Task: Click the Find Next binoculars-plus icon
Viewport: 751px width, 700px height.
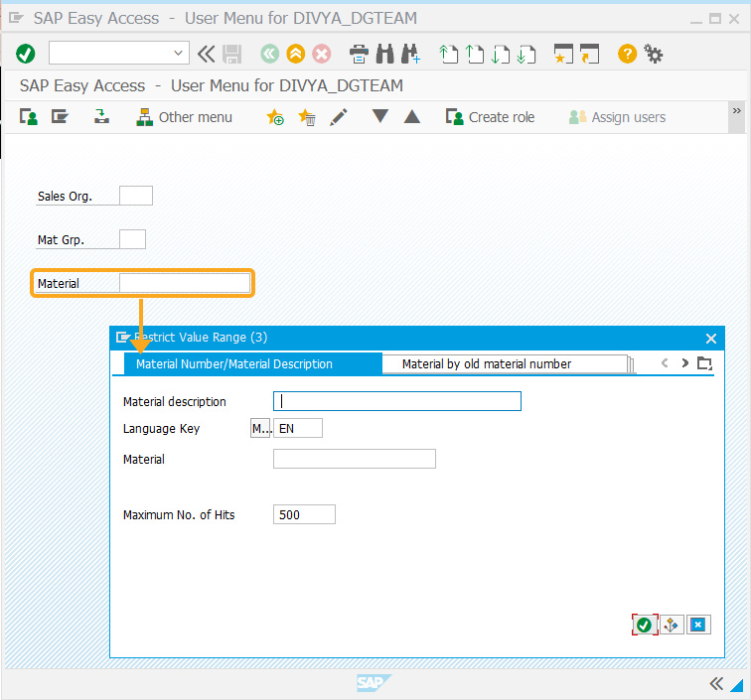Action: (x=411, y=54)
